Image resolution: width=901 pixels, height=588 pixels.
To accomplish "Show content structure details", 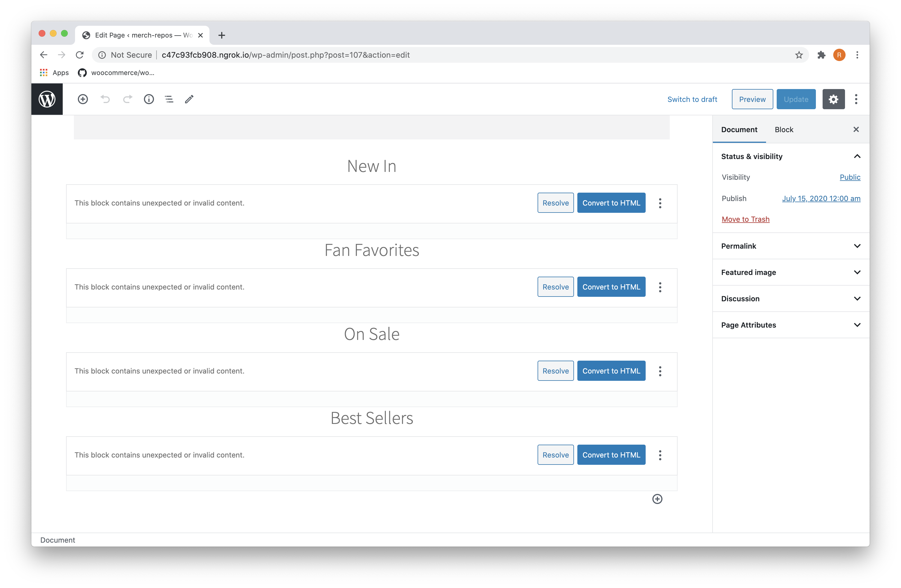I will coord(149,99).
